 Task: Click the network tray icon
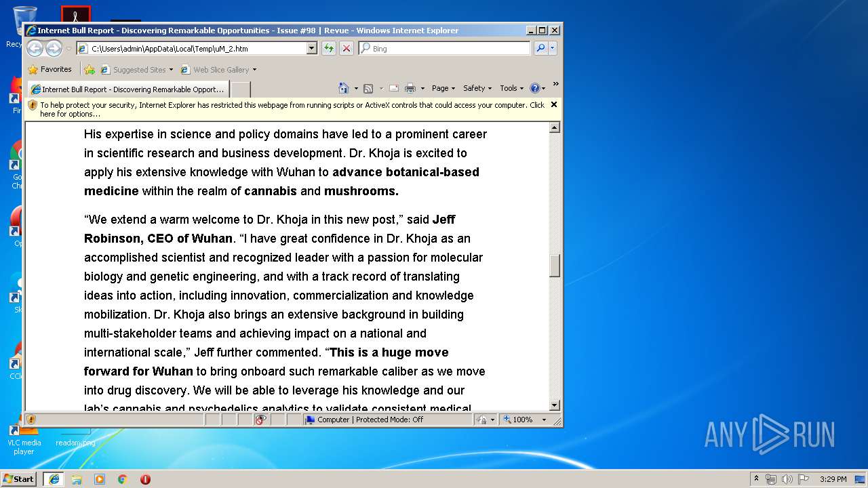pos(771,479)
